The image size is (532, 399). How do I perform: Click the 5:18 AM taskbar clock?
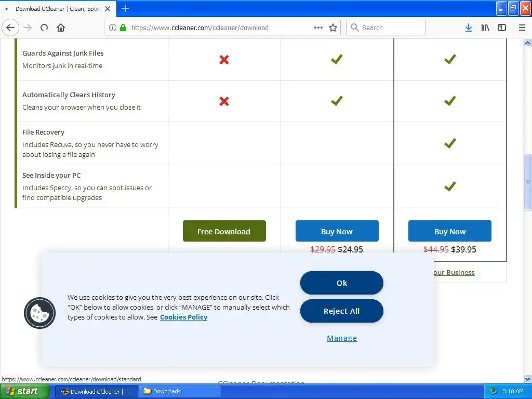[x=513, y=392]
